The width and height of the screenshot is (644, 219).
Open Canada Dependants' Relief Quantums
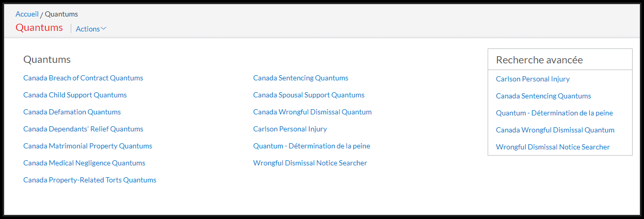83,129
